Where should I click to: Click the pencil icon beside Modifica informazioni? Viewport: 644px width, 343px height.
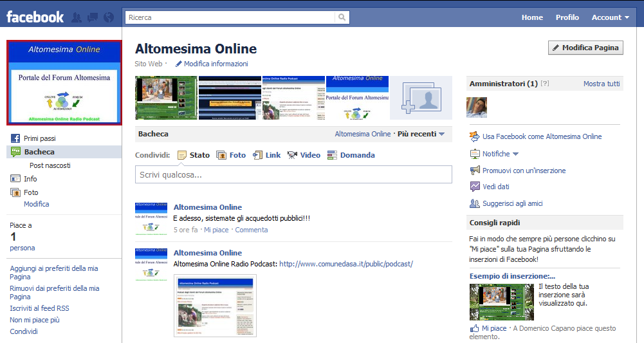[x=178, y=64]
